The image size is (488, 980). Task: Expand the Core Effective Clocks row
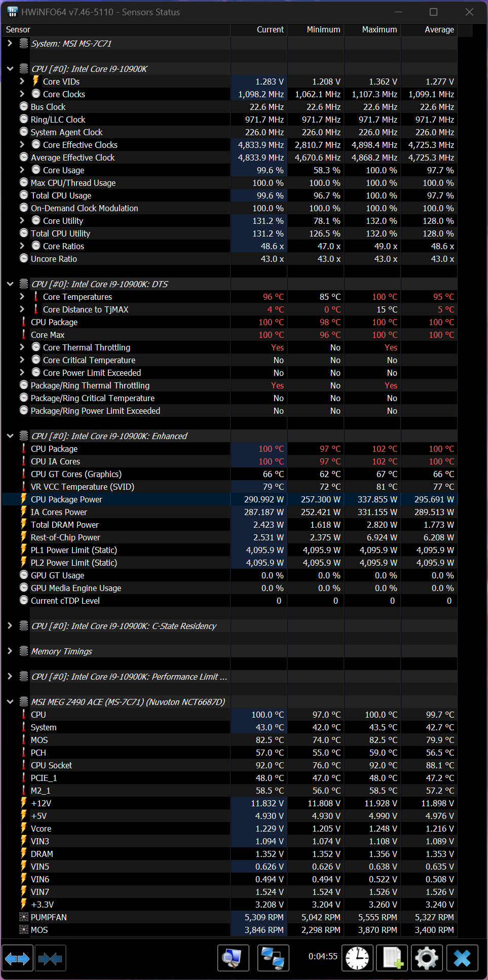click(x=22, y=144)
